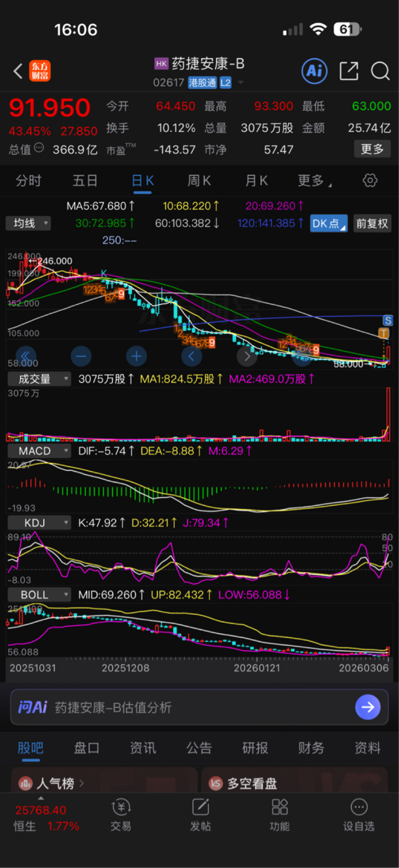
Task: Tap the chart fast-rewind double arrow
Action: pos(25,356)
